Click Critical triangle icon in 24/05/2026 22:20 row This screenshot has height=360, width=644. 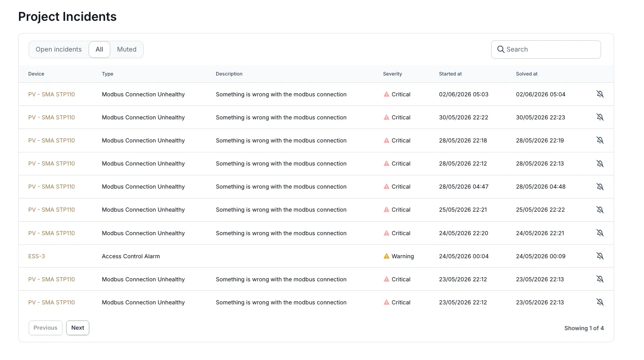pyautogui.click(x=386, y=233)
